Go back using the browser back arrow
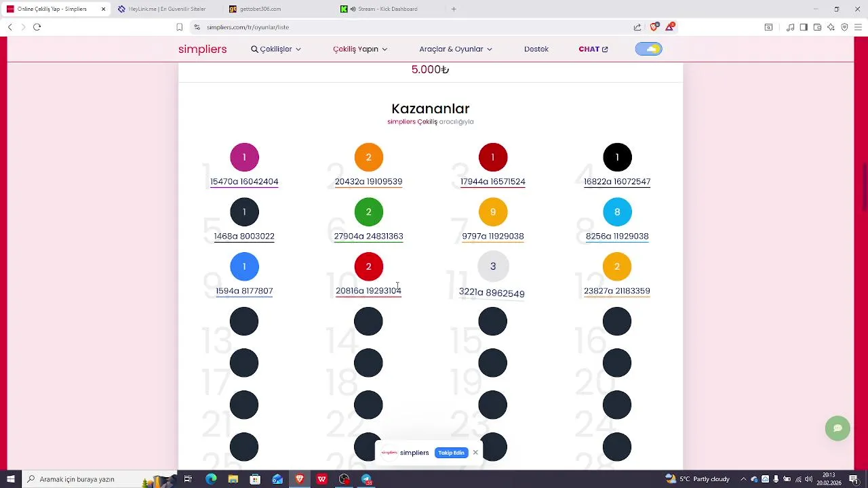 pos(10,27)
